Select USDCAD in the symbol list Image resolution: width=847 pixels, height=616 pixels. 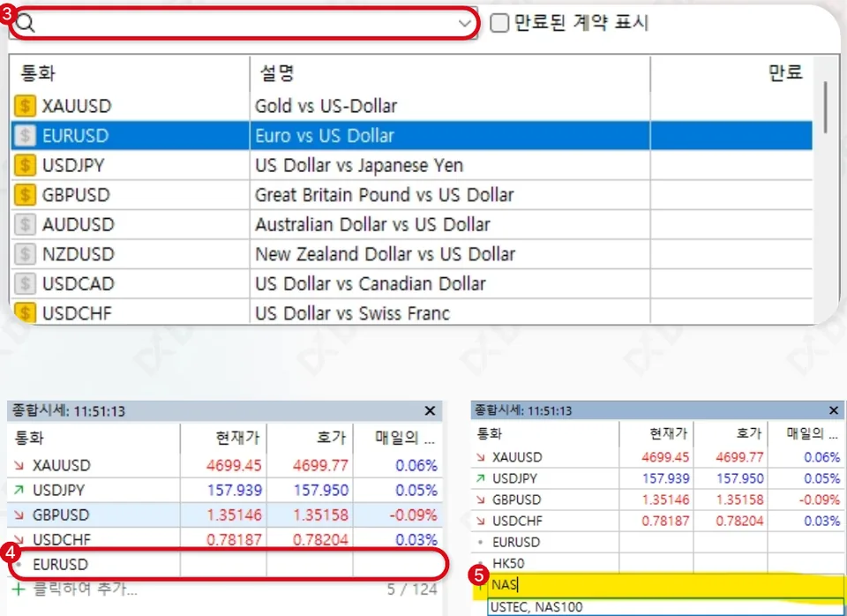click(412, 283)
